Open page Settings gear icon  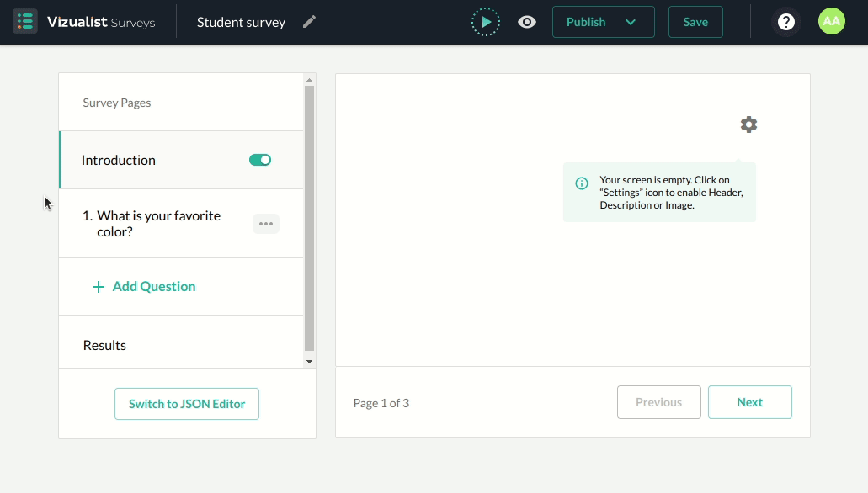(x=748, y=125)
